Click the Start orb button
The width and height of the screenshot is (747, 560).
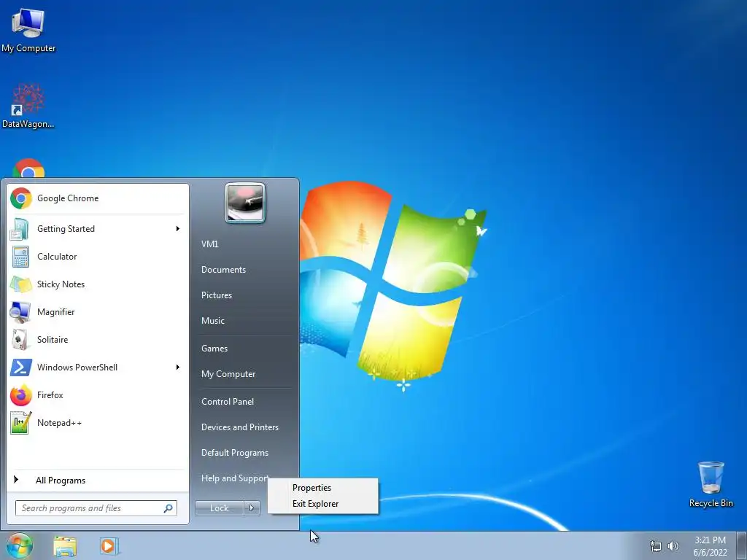tap(20, 545)
